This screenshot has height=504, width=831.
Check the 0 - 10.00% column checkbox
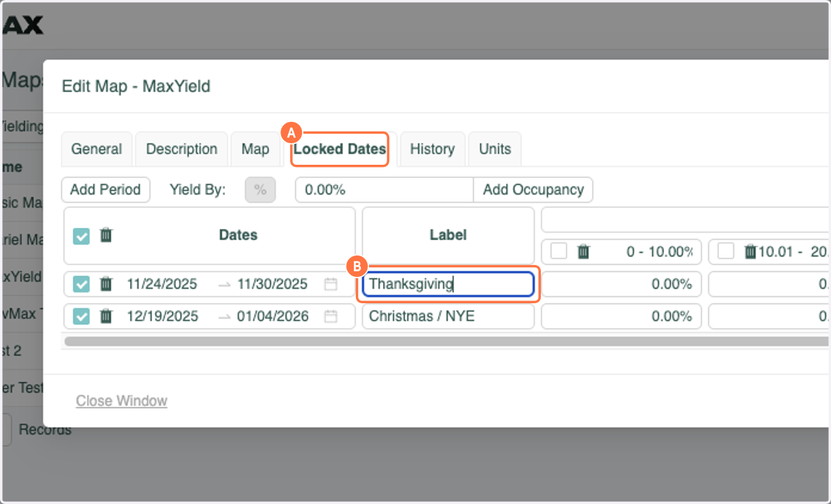click(559, 252)
